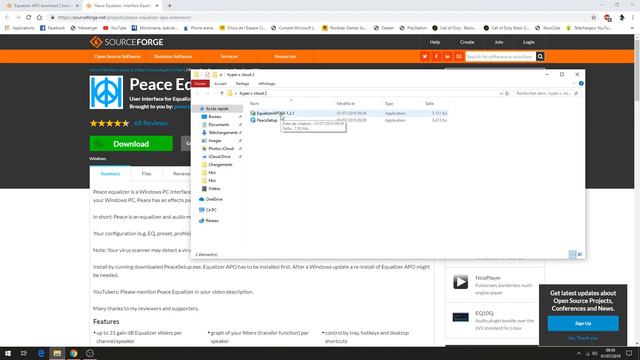Open Create in the SourceForge header
The image size is (640, 360).
pyautogui.click(x=467, y=42)
